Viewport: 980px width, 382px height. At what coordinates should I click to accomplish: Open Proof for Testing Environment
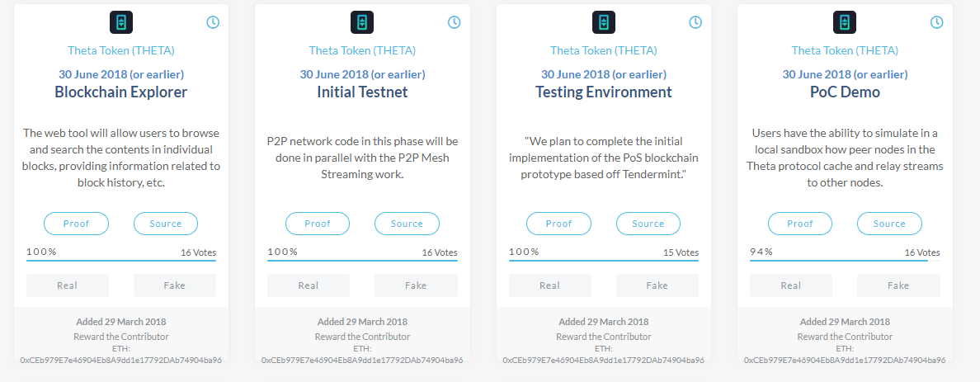coord(558,224)
